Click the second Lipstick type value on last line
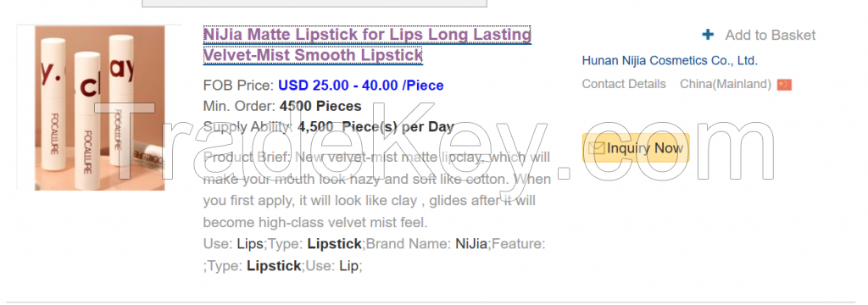868x305 pixels. (x=274, y=266)
